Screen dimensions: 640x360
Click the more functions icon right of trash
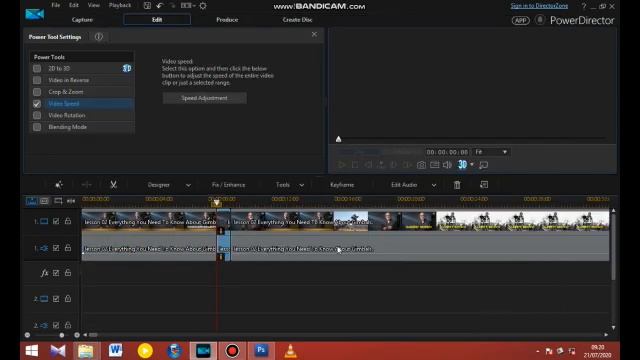[484, 185]
